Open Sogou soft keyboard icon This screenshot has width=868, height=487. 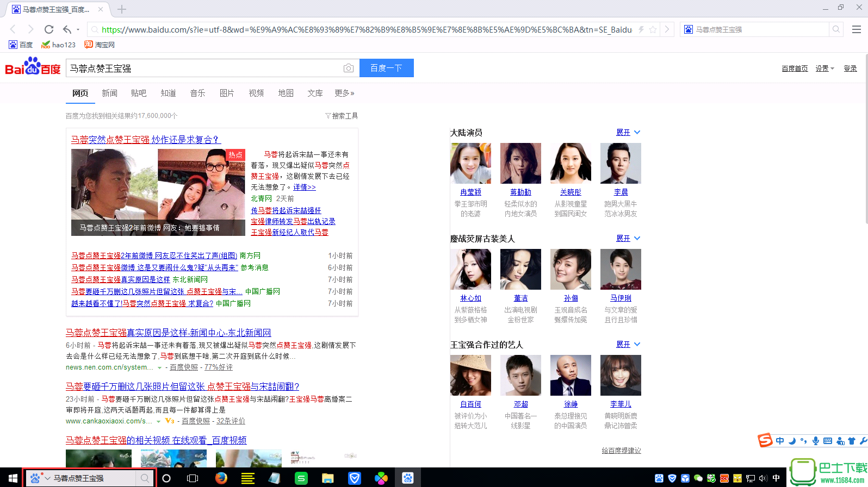click(x=828, y=441)
